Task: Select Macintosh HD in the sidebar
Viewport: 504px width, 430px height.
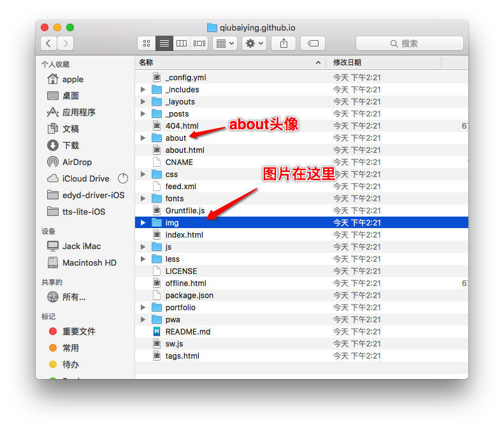Action: coord(89,262)
